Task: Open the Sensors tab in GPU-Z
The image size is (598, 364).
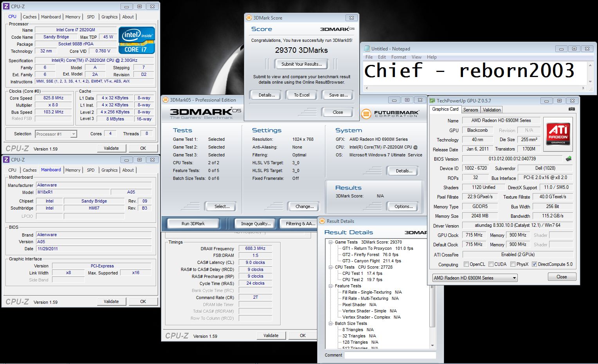Action: coord(470,110)
